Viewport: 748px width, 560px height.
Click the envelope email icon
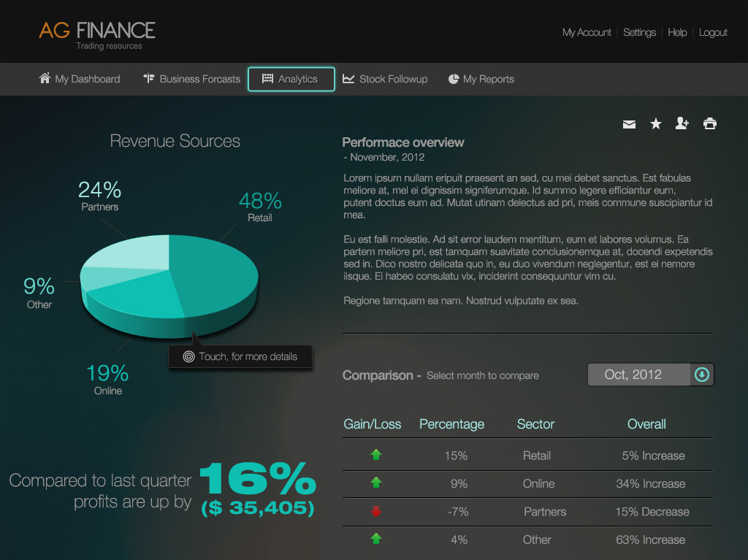629,124
